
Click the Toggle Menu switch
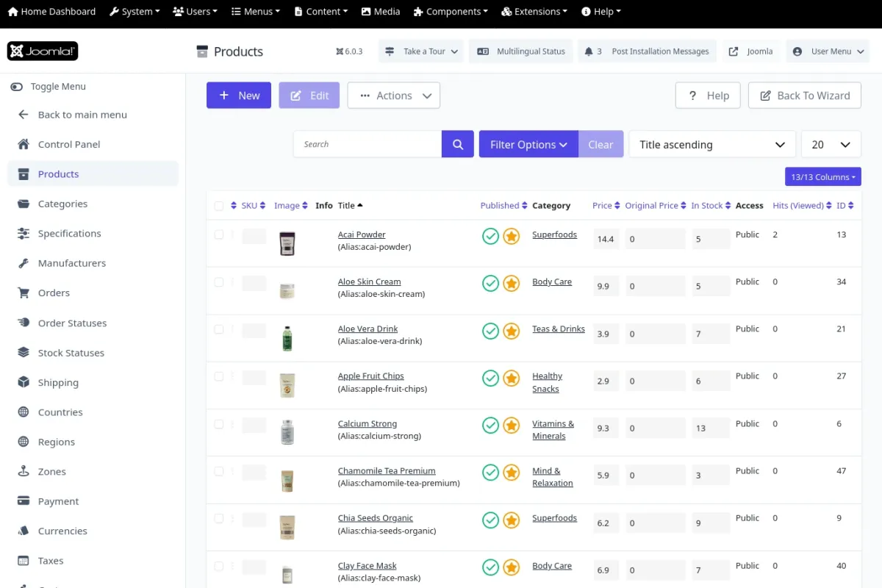click(x=17, y=87)
